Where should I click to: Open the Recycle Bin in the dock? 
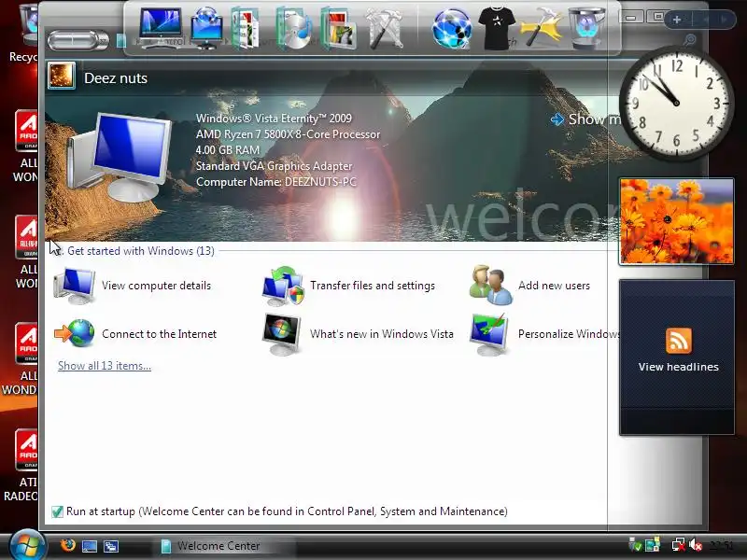point(587,28)
